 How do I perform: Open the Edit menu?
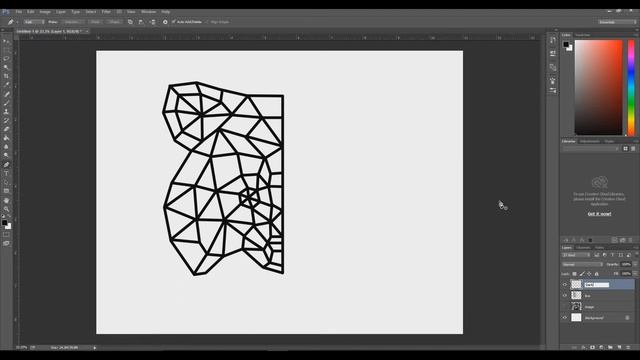(x=31, y=12)
